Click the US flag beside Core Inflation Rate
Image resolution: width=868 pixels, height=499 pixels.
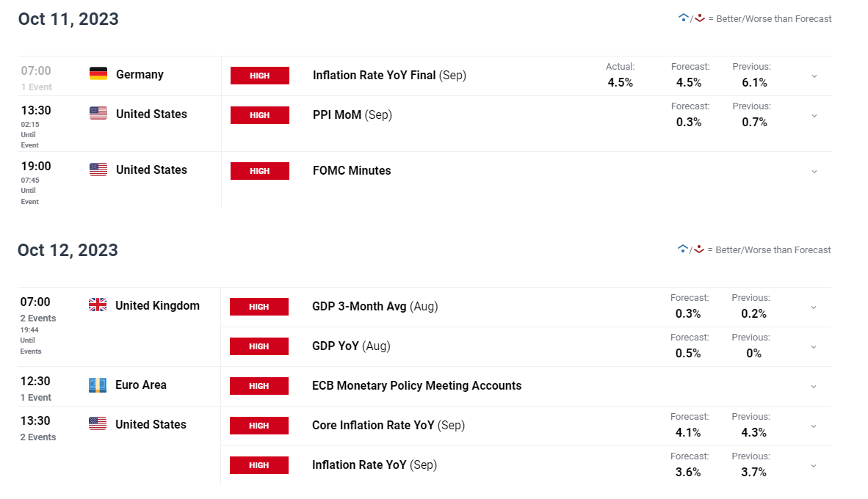98,423
